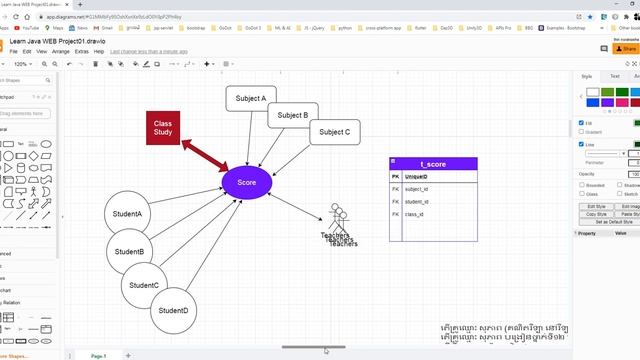
Task: Click the To Back icon
Action: tap(121, 64)
